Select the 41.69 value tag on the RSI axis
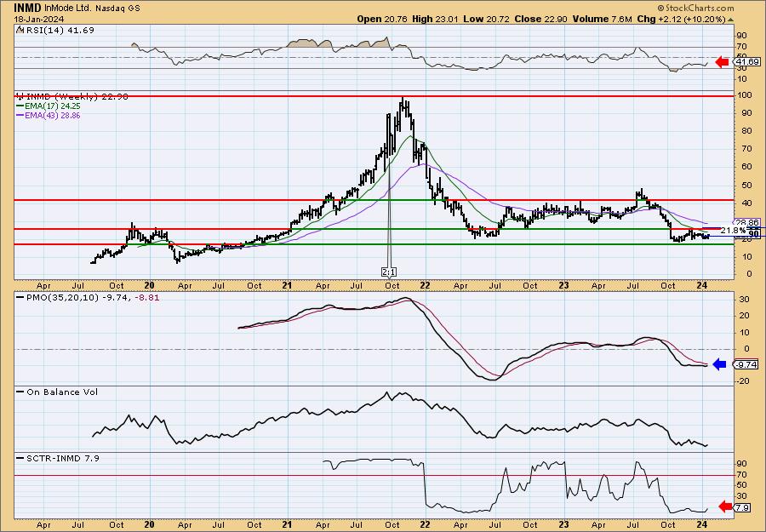This screenshot has width=766, height=532. (x=747, y=62)
